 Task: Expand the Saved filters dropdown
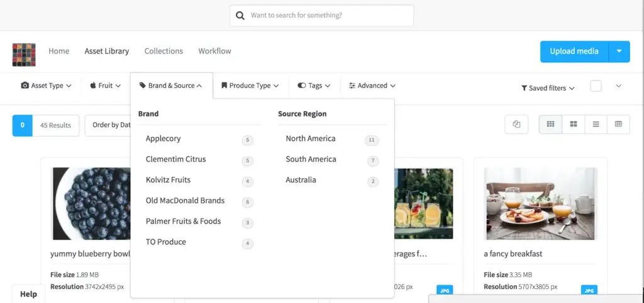tap(548, 88)
